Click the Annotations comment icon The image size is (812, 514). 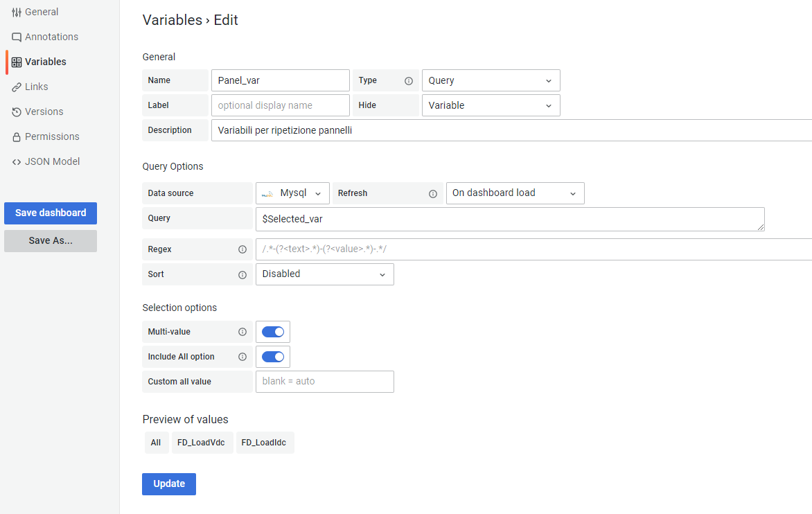pyautogui.click(x=17, y=37)
